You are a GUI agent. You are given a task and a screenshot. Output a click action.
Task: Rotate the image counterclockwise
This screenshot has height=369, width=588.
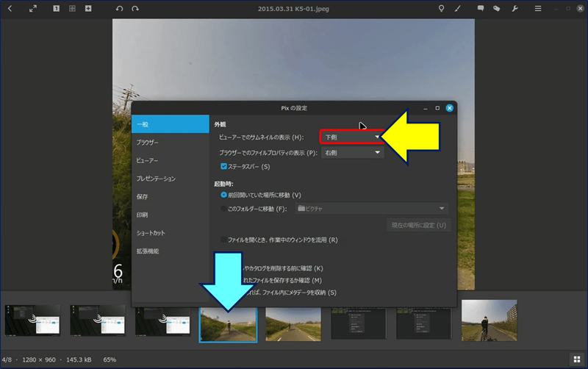click(x=119, y=8)
